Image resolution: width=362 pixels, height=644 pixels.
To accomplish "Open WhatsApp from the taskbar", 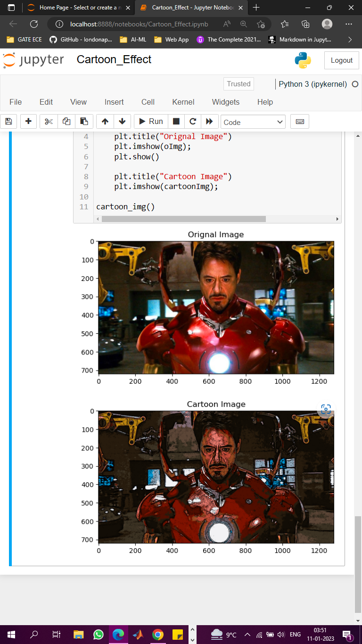I will (98, 635).
